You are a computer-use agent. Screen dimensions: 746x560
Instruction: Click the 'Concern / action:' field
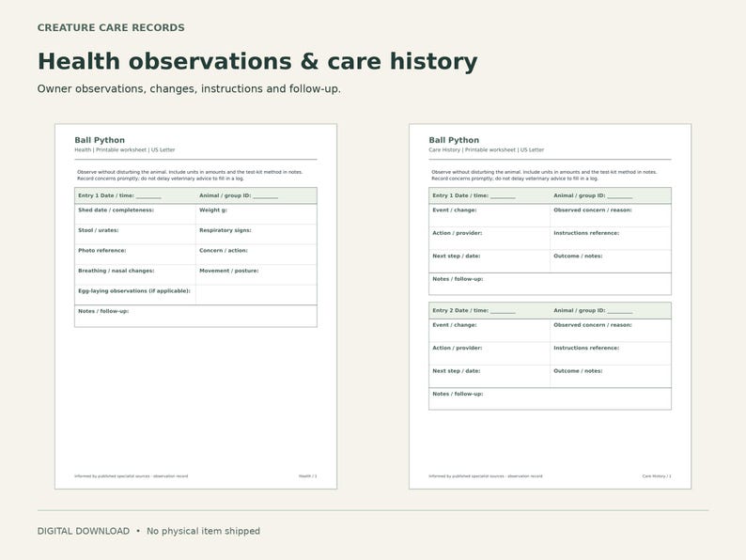pyautogui.click(x=256, y=255)
